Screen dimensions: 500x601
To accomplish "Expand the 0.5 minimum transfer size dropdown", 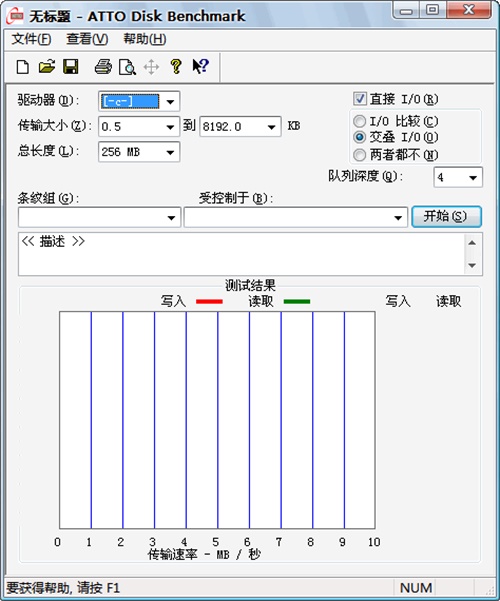I will pos(170,127).
